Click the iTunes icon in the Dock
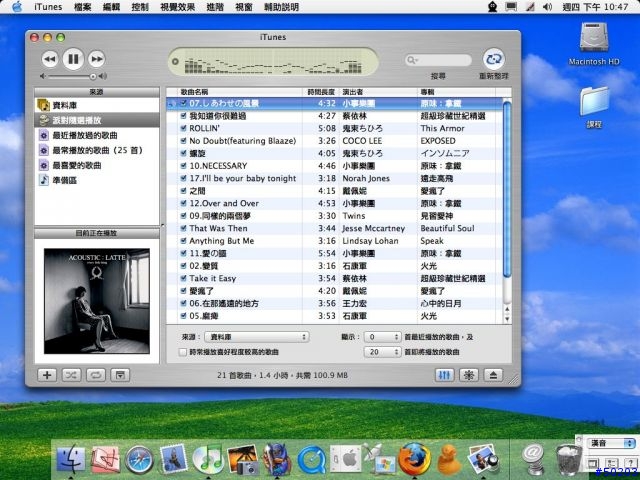This screenshot has height=480, width=640. pyautogui.click(x=208, y=459)
